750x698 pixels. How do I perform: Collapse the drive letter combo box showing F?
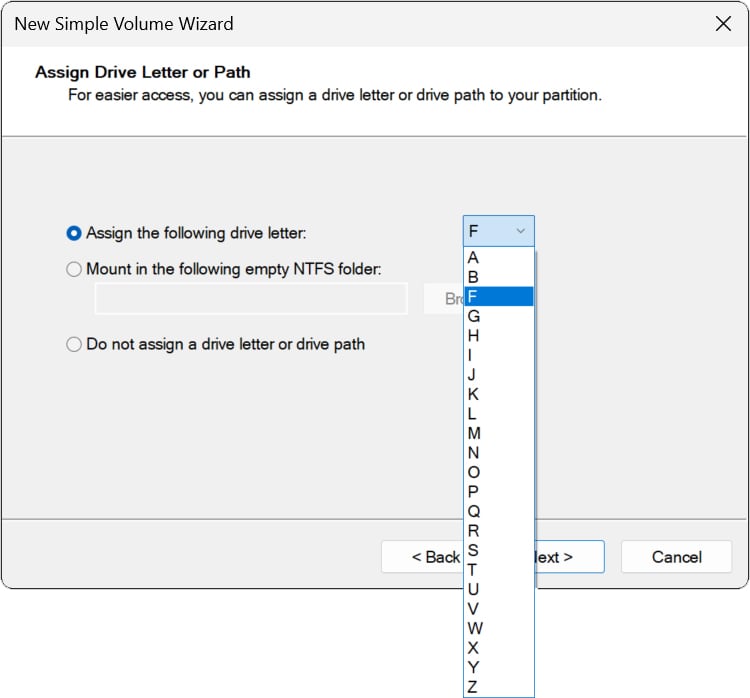[x=498, y=231]
